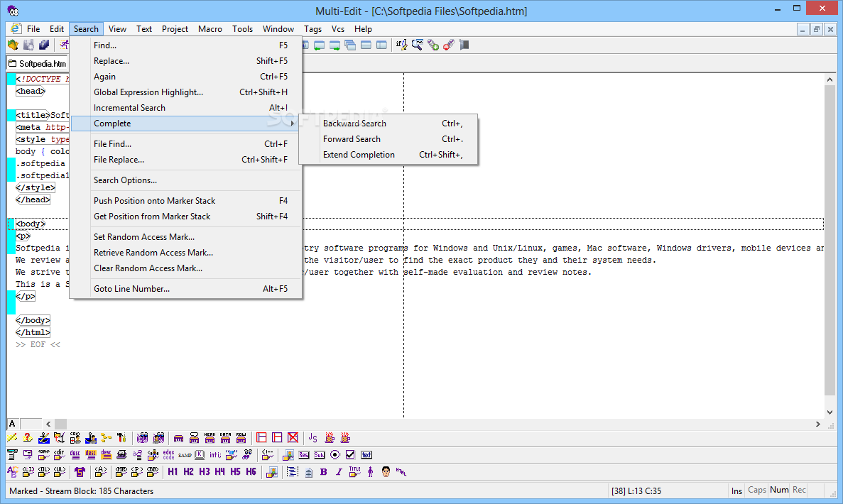
Task: Click the HTML document tag icon
Action: coord(401,471)
